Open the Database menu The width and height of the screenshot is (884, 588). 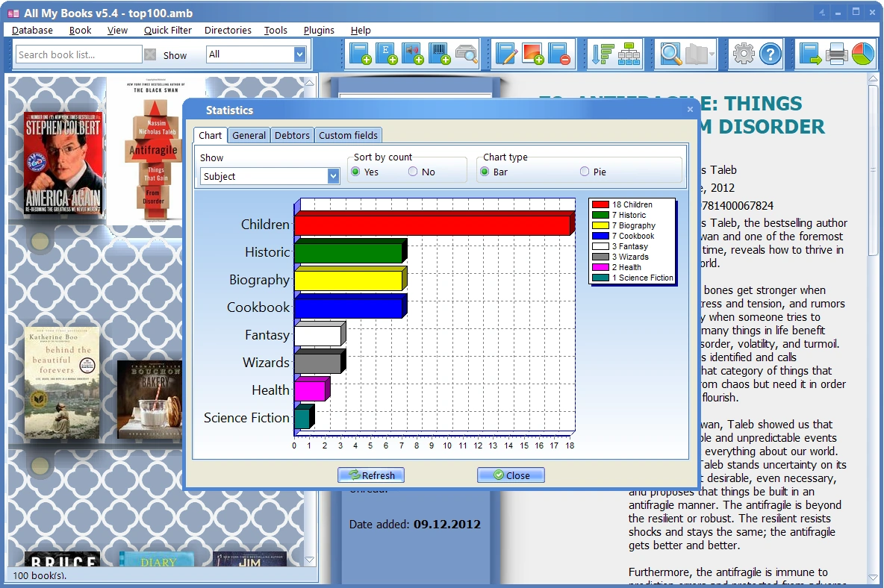[x=32, y=31]
